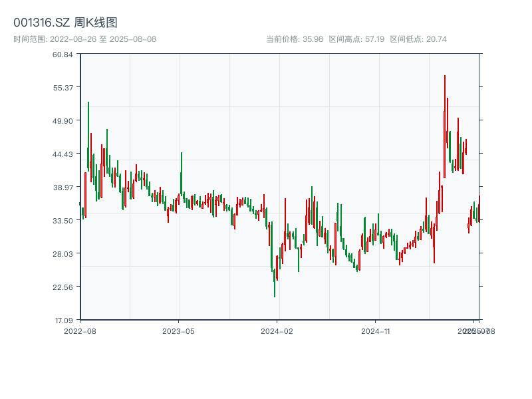
Task: Click the y-axis label 49.90
Action: point(63,121)
